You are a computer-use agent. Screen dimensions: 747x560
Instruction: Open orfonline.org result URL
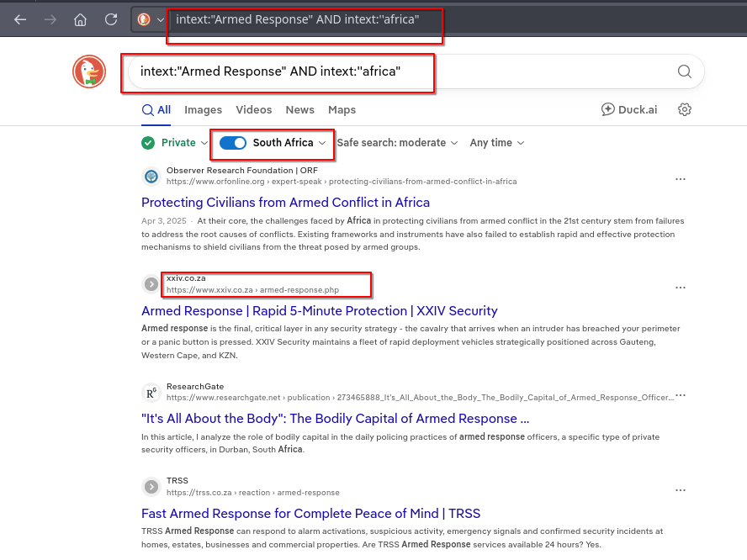(342, 182)
